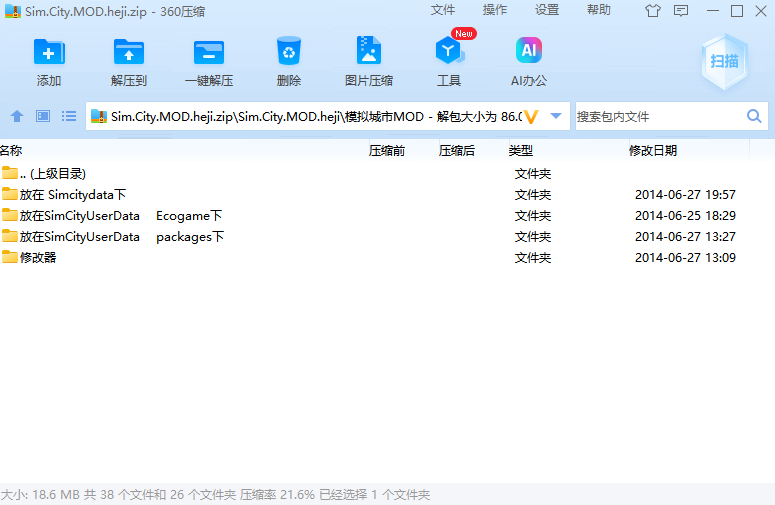This screenshot has width=775, height=505.
Task: Click the orange V icon in the address bar
Action: (x=531, y=117)
